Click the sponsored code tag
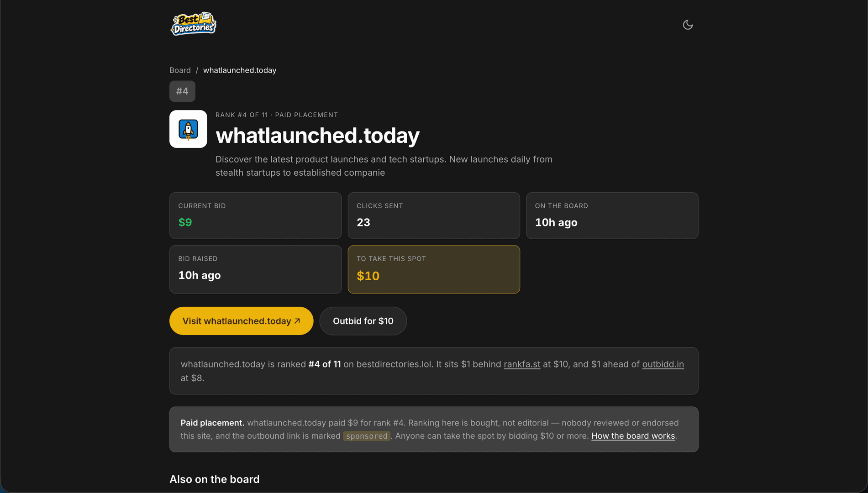The width and height of the screenshot is (868, 493). pyautogui.click(x=367, y=436)
